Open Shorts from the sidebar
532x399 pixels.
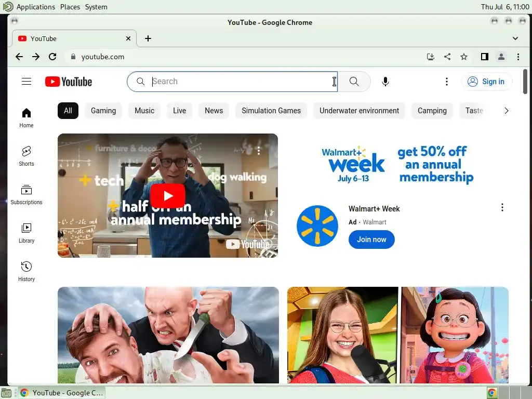26,156
